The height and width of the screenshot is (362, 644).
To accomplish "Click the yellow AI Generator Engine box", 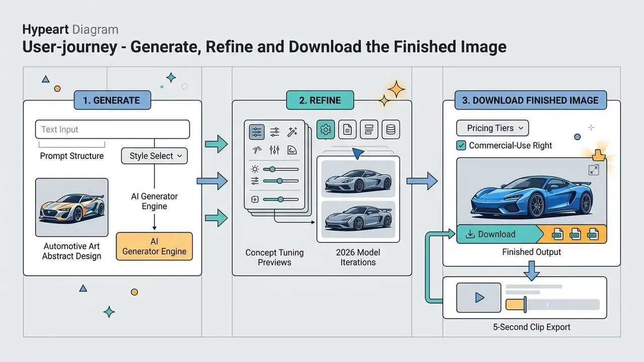I will 154,246.
